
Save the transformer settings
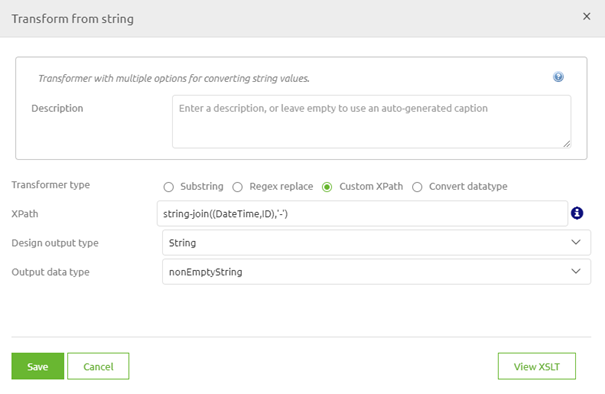38,366
